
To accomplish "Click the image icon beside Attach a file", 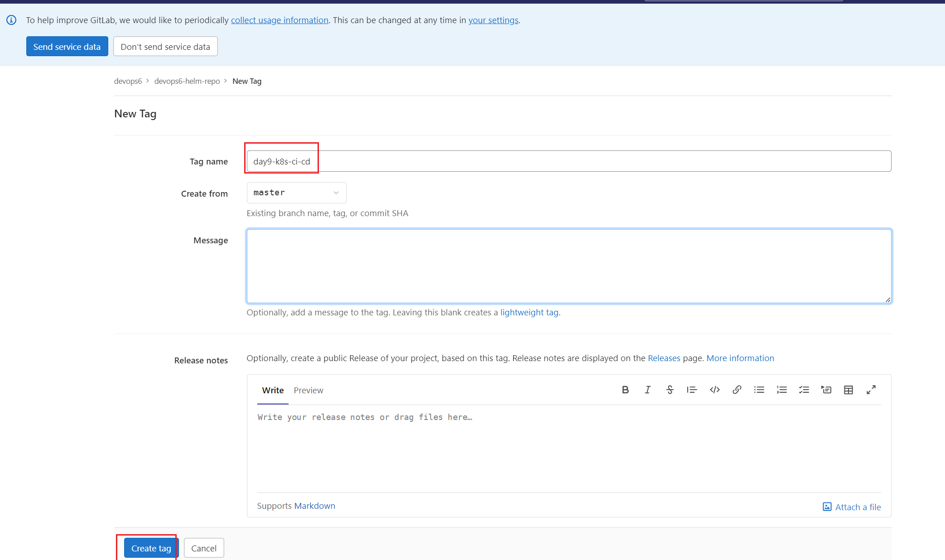I will [827, 507].
